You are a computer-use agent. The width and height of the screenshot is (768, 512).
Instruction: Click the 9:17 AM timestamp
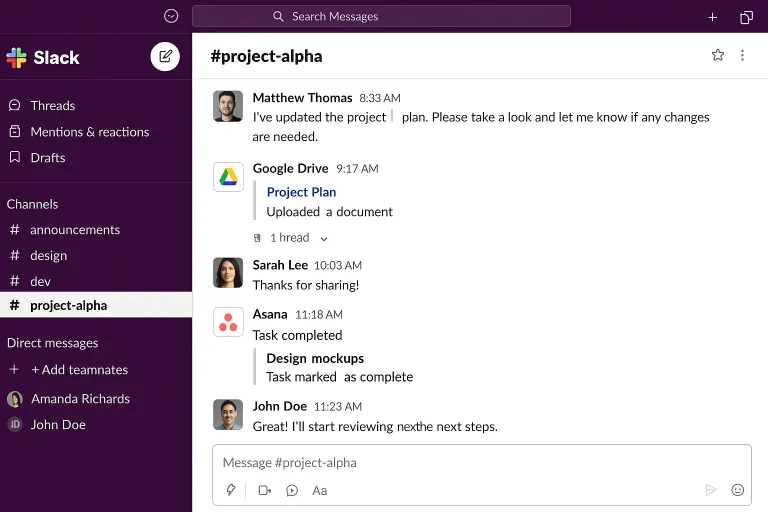click(357, 169)
